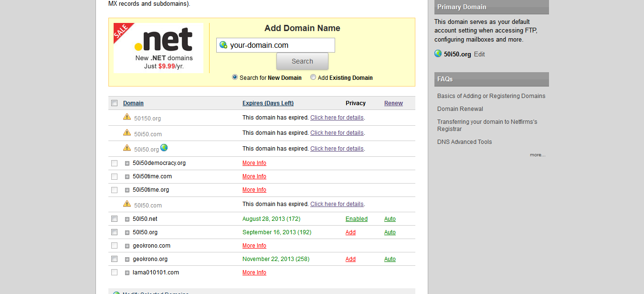Viewport: 644px width, 294px height.
Task: Expand the lama010101.com row
Action: [127, 273]
